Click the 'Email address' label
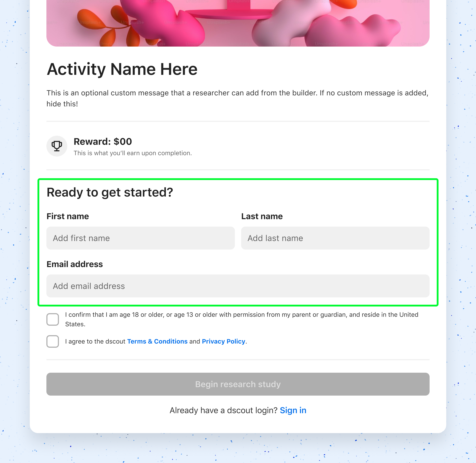 pyautogui.click(x=75, y=264)
